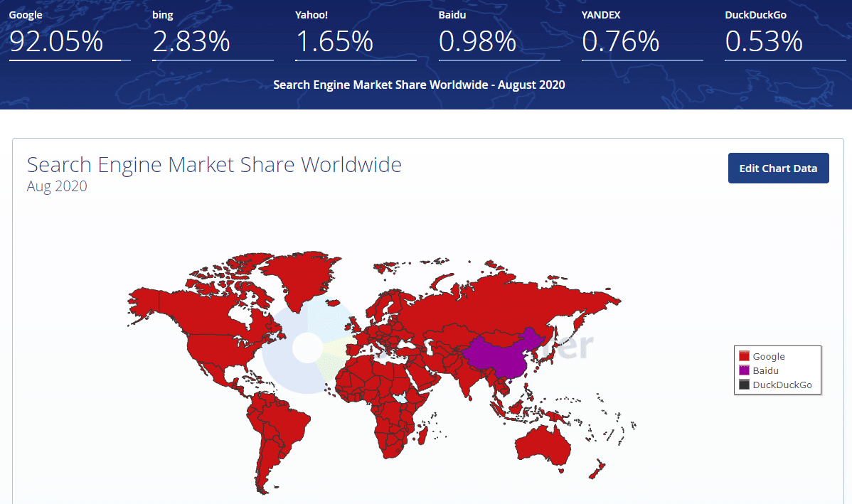This screenshot has width=852, height=504.
Task: Toggle the Baidu legend label
Action: pos(766,370)
